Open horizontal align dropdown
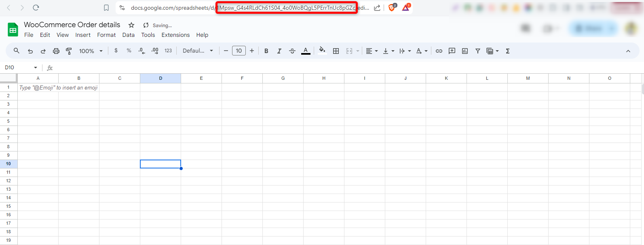644x245 pixels. tap(372, 51)
